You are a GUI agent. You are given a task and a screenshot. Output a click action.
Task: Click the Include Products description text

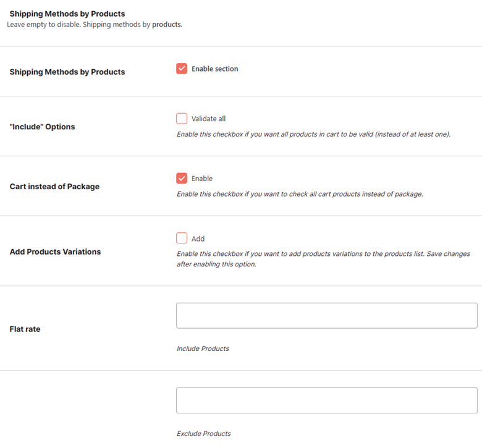203,349
